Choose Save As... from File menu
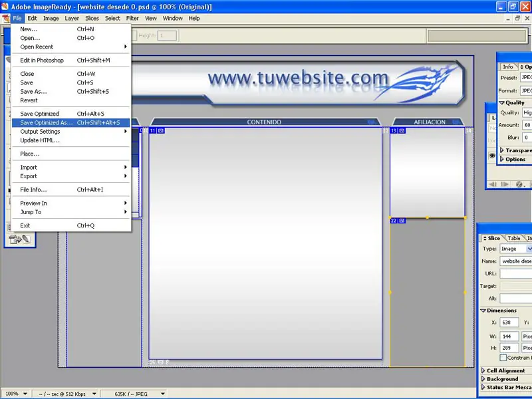532x399 pixels. click(x=70, y=92)
